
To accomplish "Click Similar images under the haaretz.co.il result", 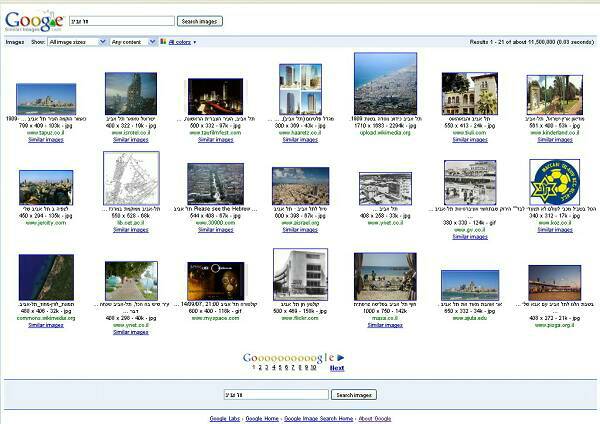I will click(300, 140).
